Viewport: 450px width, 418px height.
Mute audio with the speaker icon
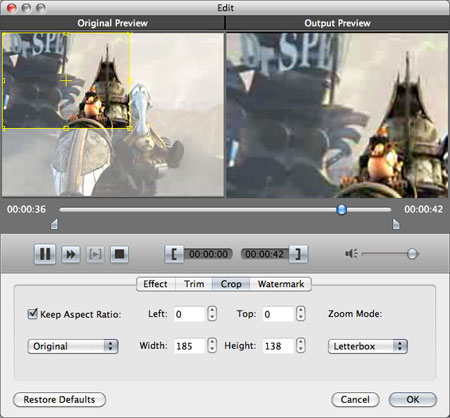coord(351,254)
